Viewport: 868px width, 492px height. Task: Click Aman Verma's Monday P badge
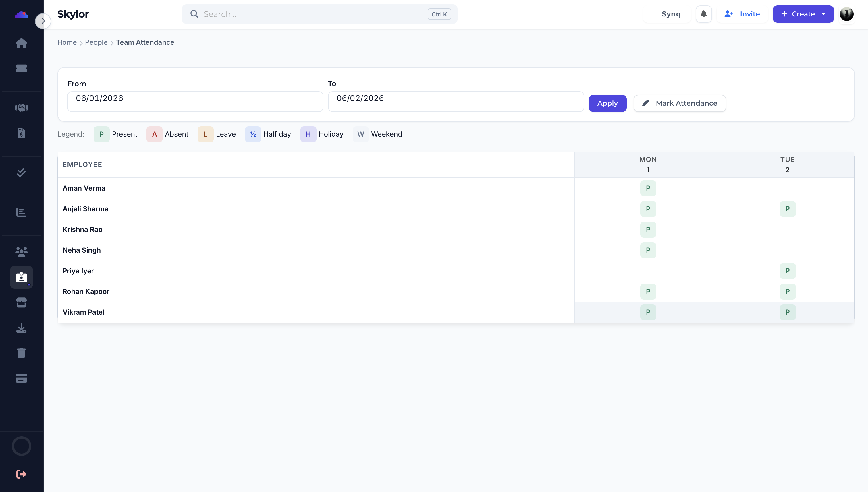(648, 188)
